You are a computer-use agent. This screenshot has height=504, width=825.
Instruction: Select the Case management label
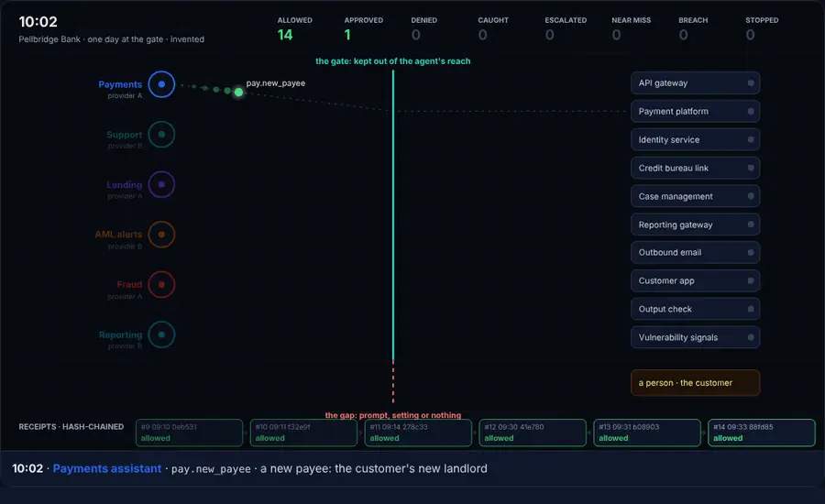[x=676, y=196]
